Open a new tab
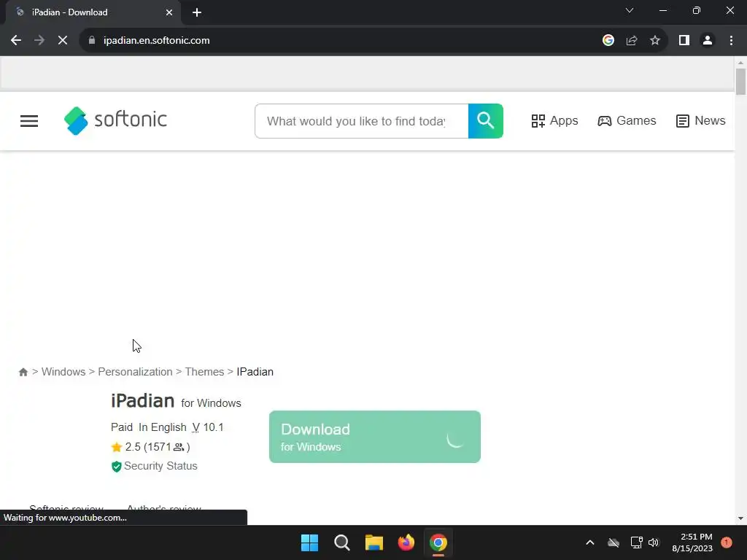 pyautogui.click(x=197, y=12)
